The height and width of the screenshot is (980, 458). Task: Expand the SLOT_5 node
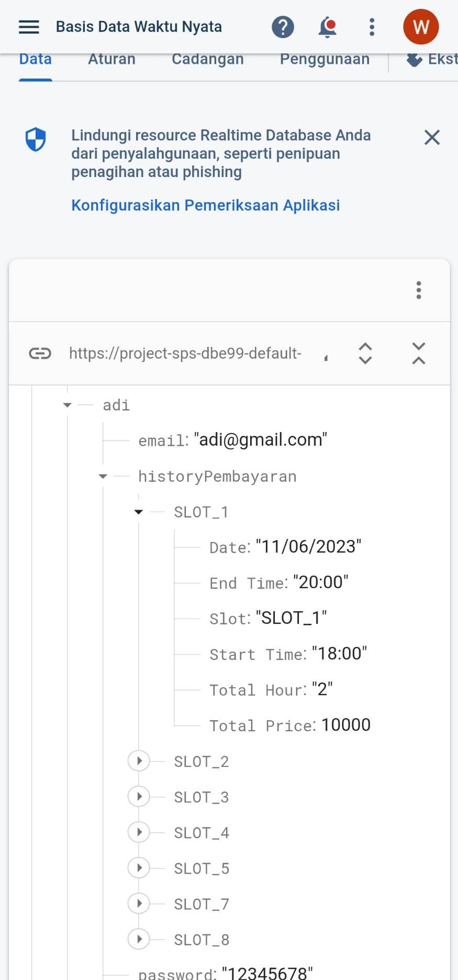pyautogui.click(x=139, y=868)
